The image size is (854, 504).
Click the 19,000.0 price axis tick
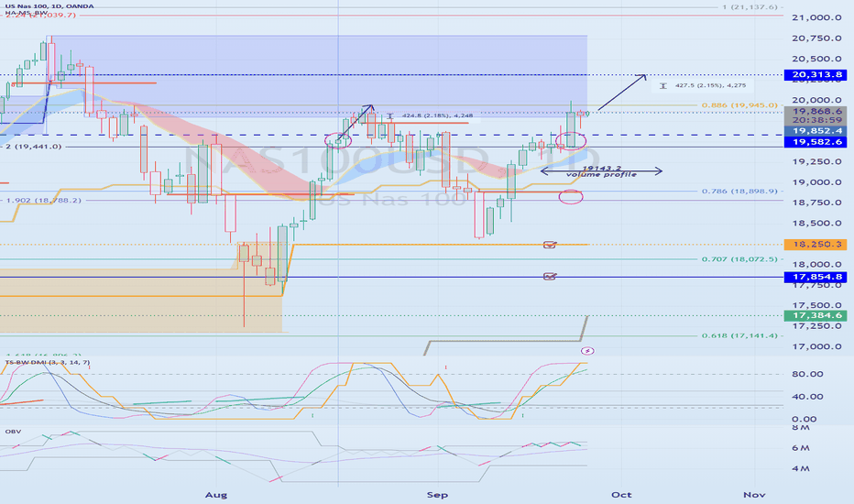pos(816,182)
